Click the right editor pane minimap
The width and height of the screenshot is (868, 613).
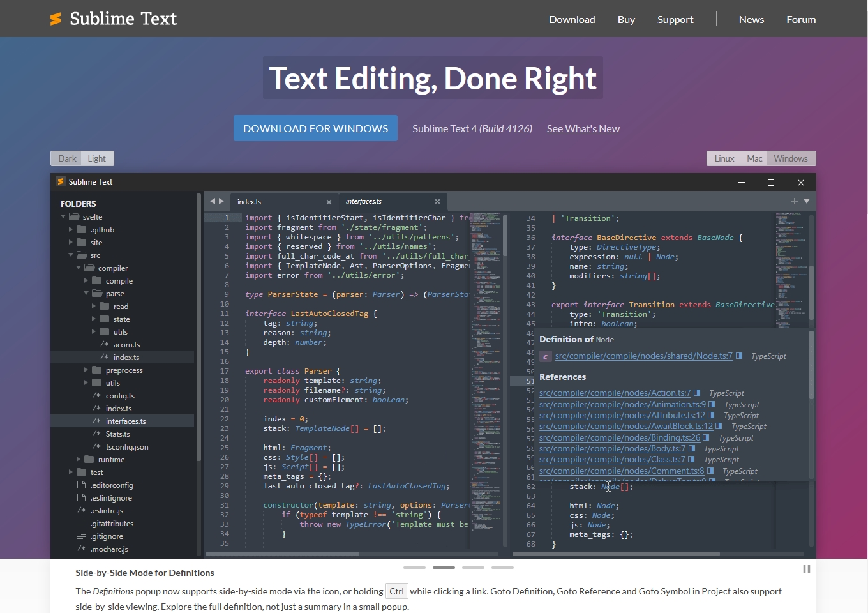tap(791, 270)
